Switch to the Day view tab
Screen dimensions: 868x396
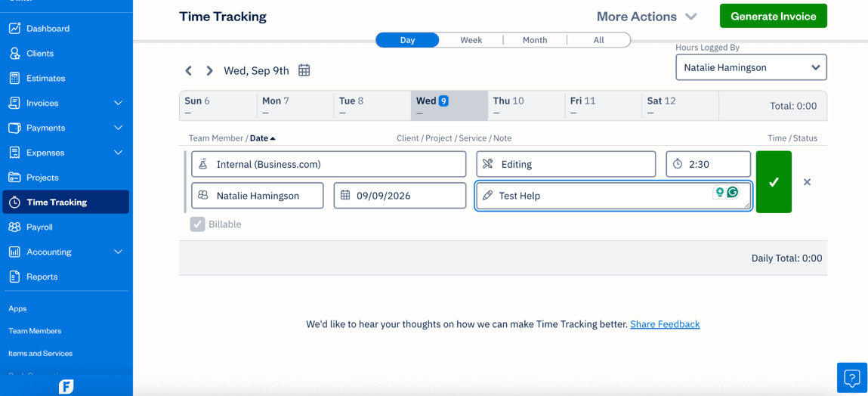[407, 40]
